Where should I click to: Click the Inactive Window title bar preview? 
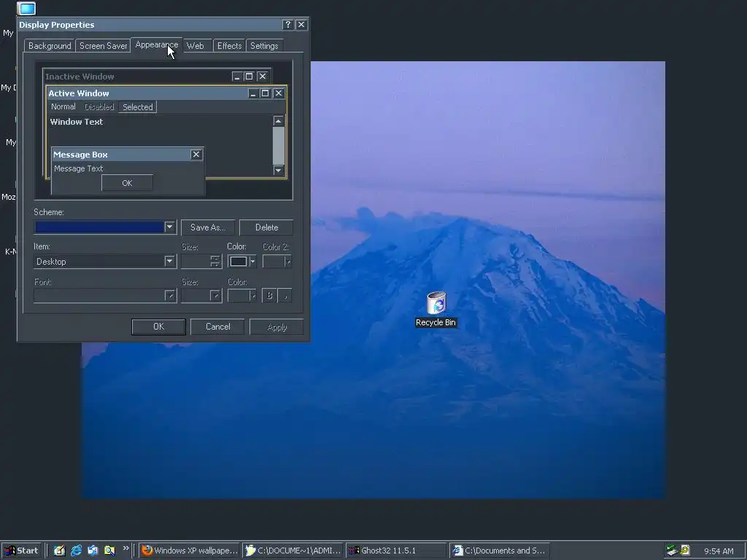pos(136,77)
